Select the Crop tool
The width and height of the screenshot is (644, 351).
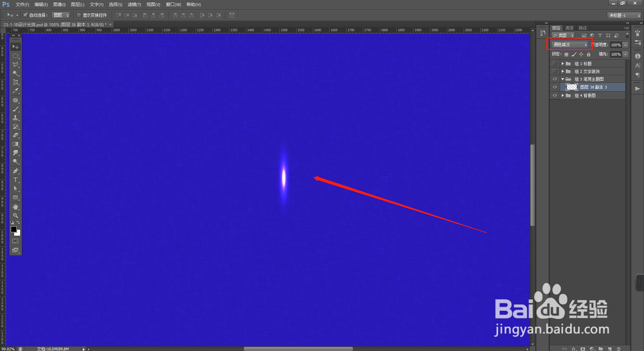click(15, 82)
